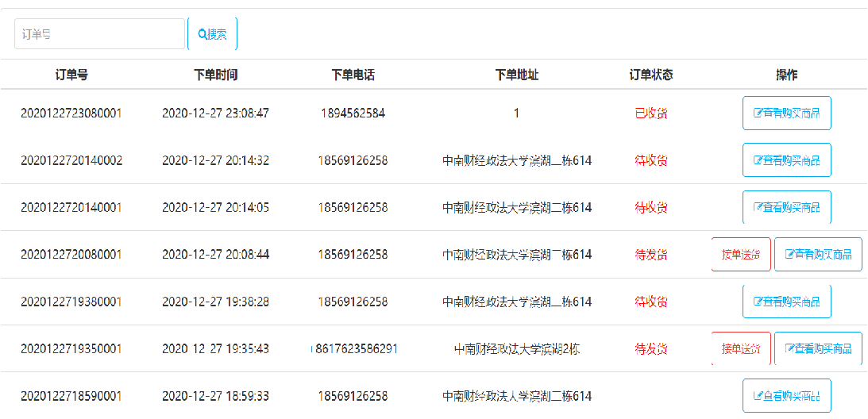868x419 pixels.
Task: Open 查看购买商品 for order 2020122719380001
Action: tap(787, 302)
